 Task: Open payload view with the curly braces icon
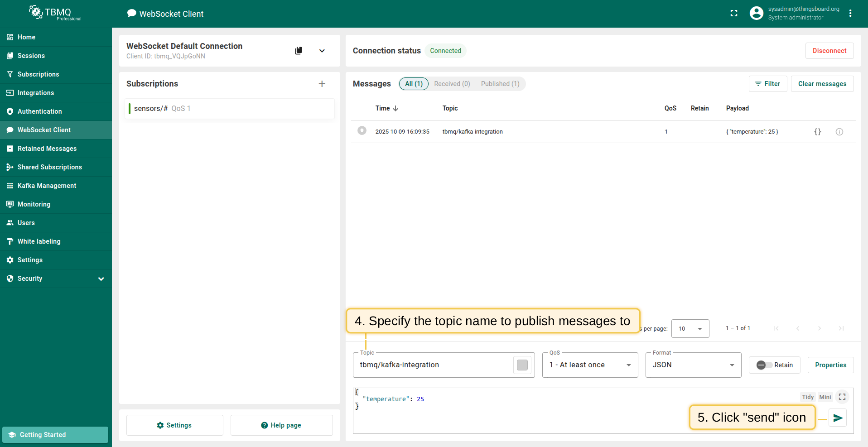point(817,132)
